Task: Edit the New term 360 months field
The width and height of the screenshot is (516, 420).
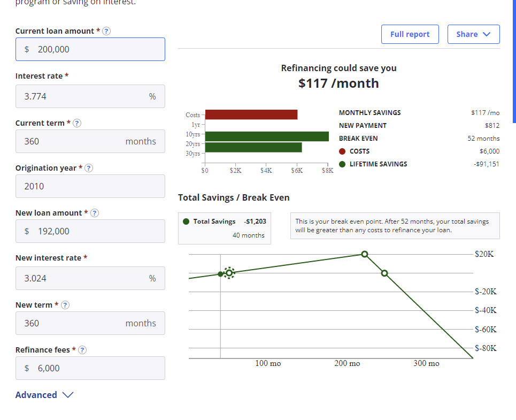Action: pyautogui.click(x=90, y=323)
